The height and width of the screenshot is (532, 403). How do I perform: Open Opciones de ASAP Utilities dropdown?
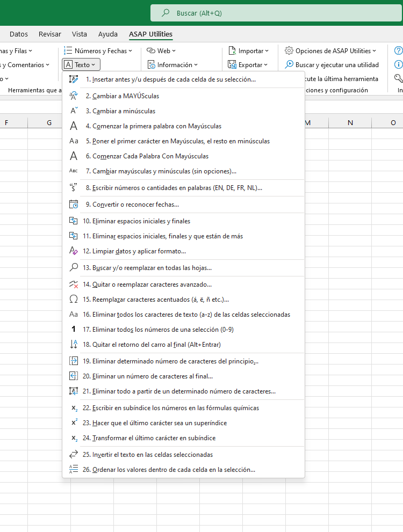coord(330,51)
